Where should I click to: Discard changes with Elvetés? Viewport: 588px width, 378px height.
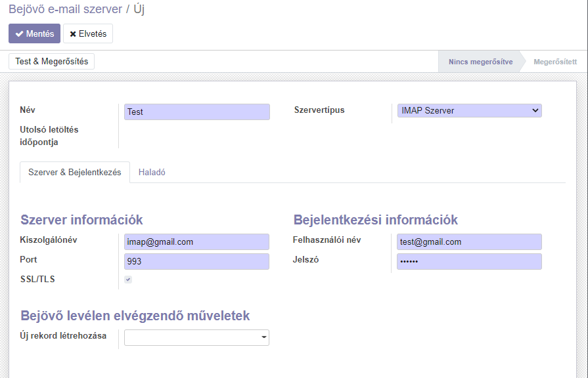(x=88, y=33)
